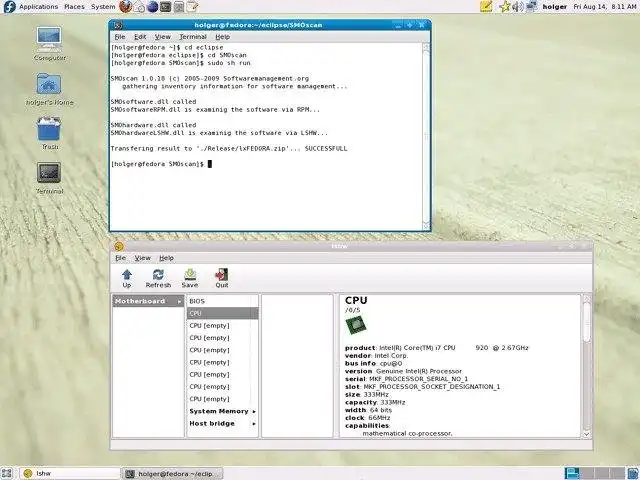
Task: Click the 'serial: MKF_PROCESSOR_SERIAL_NO_1' line
Action: point(407,379)
